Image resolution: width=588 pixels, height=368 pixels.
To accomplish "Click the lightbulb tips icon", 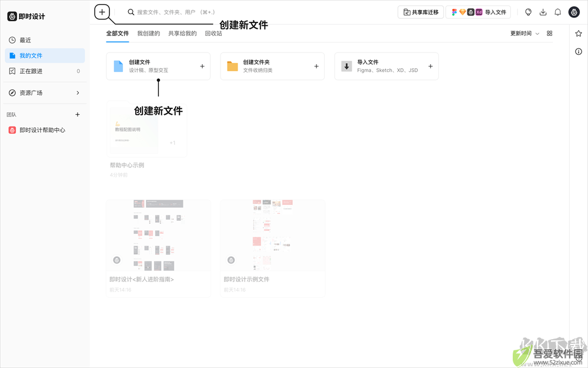I will point(528,12).
